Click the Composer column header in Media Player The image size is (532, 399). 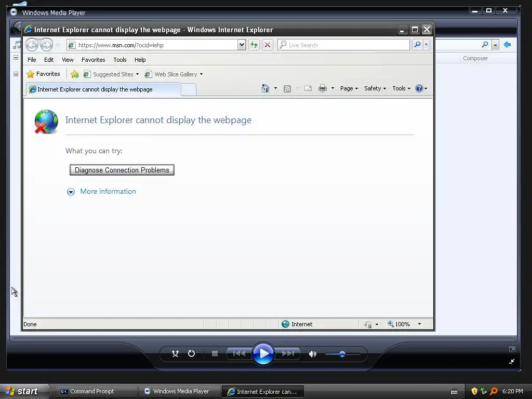click(x=475, y=58)
